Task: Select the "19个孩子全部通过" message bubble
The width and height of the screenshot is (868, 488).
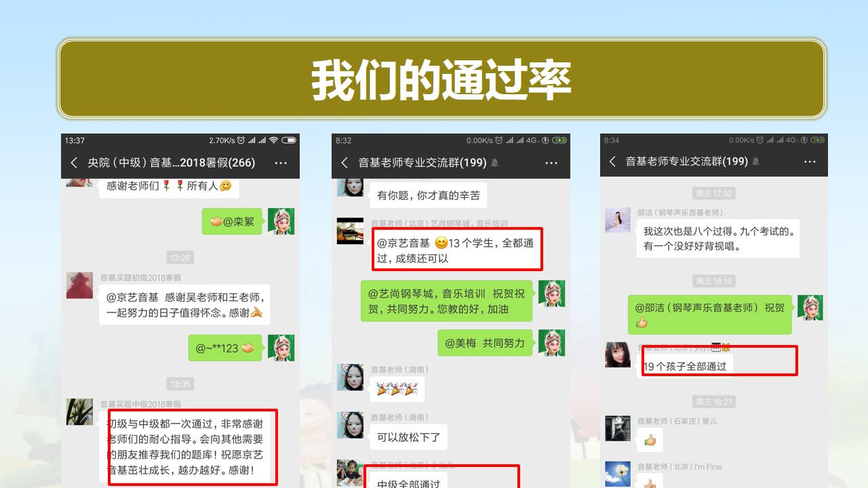Action: tap(686, 366)
